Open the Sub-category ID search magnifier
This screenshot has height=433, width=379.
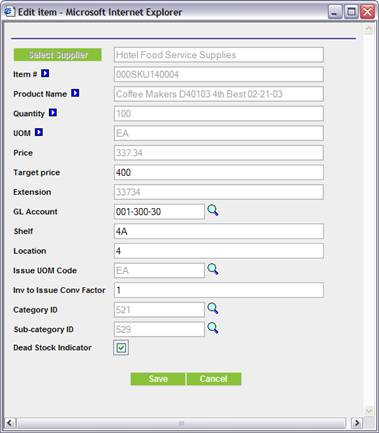pos(213,328)
